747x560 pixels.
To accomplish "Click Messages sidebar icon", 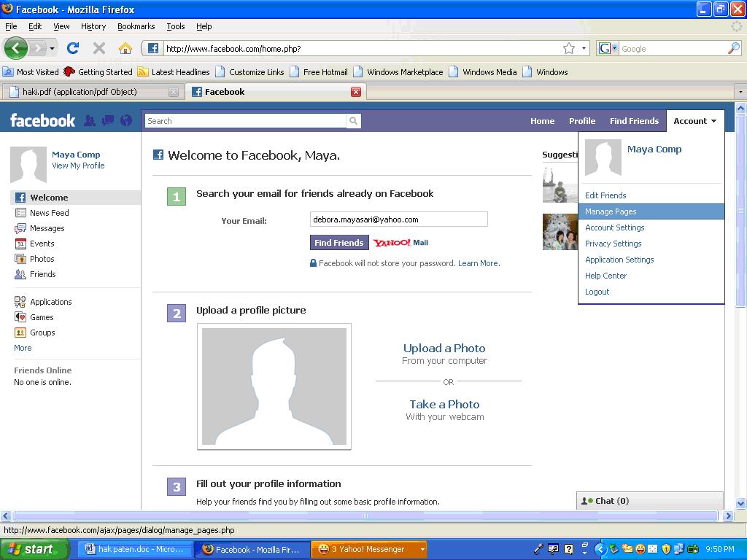I will [20, 228].
